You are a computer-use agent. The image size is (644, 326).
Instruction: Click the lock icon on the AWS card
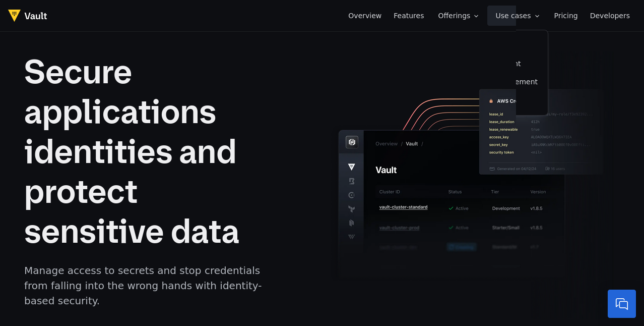491,101
